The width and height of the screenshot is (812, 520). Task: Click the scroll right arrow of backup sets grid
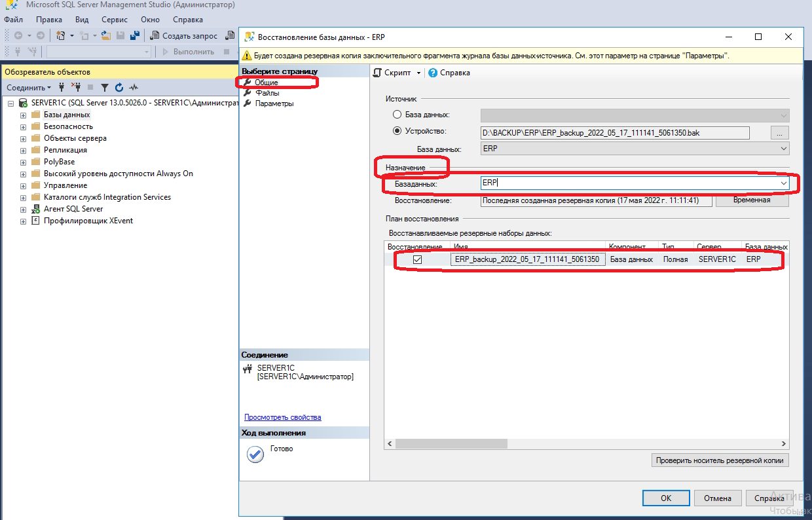783,443
